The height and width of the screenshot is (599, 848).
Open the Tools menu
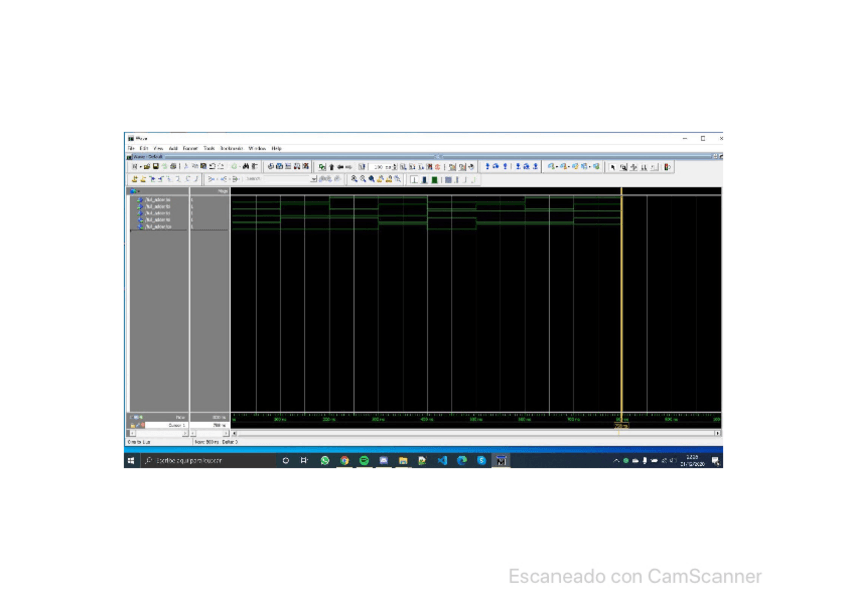click(x=209, y=148)
